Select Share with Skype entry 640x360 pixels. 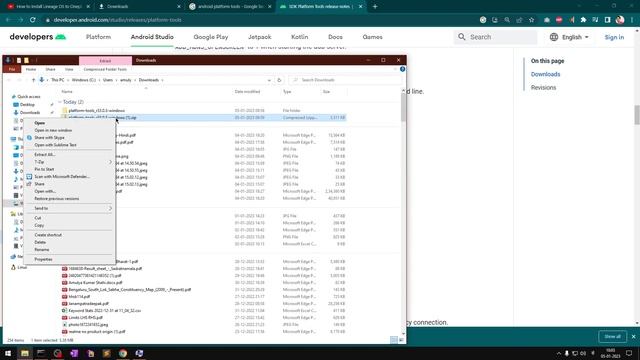click(49, 138)
